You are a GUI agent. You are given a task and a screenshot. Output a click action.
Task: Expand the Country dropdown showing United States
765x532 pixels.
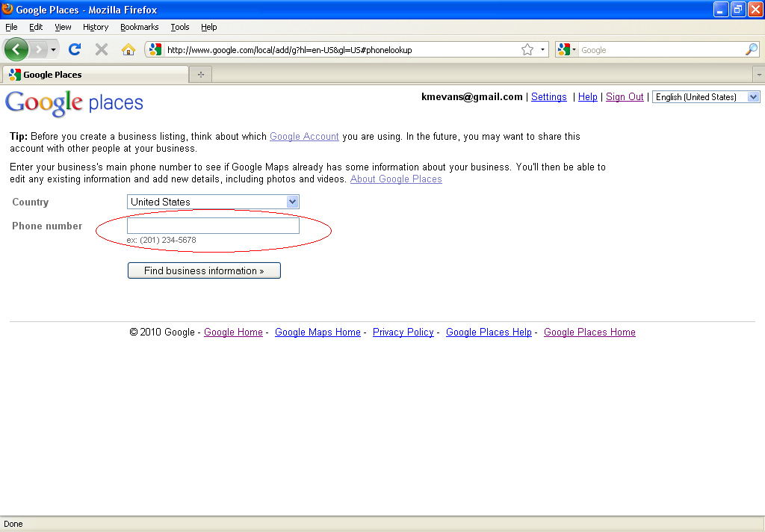(213, 202)
